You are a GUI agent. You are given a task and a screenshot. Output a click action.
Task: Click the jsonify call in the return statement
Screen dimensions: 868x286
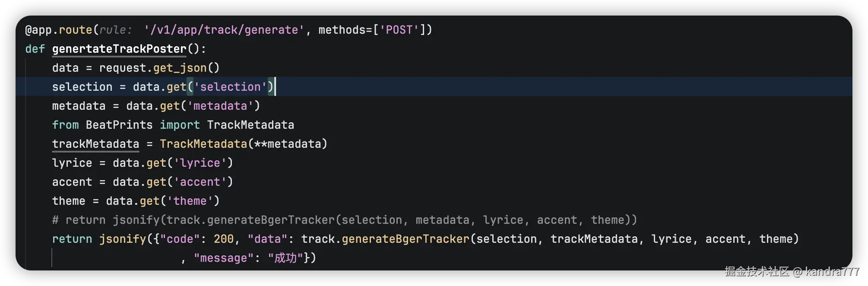[x=123, y=239]
